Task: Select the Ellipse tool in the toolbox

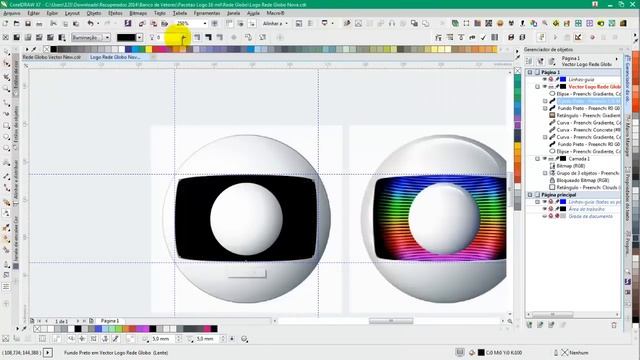Action: (7, 137)
